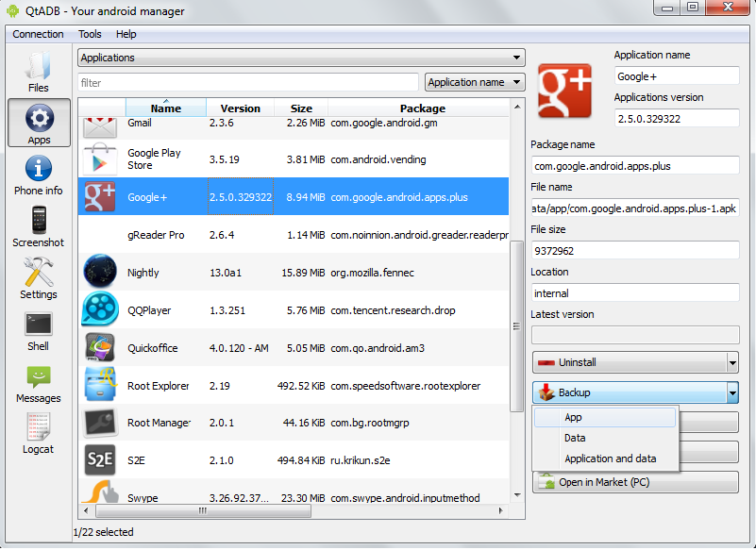The height and width of the screenshot is (550, 756).
Task: Click the horizontal scrollbar thumb
Action: 203,510
